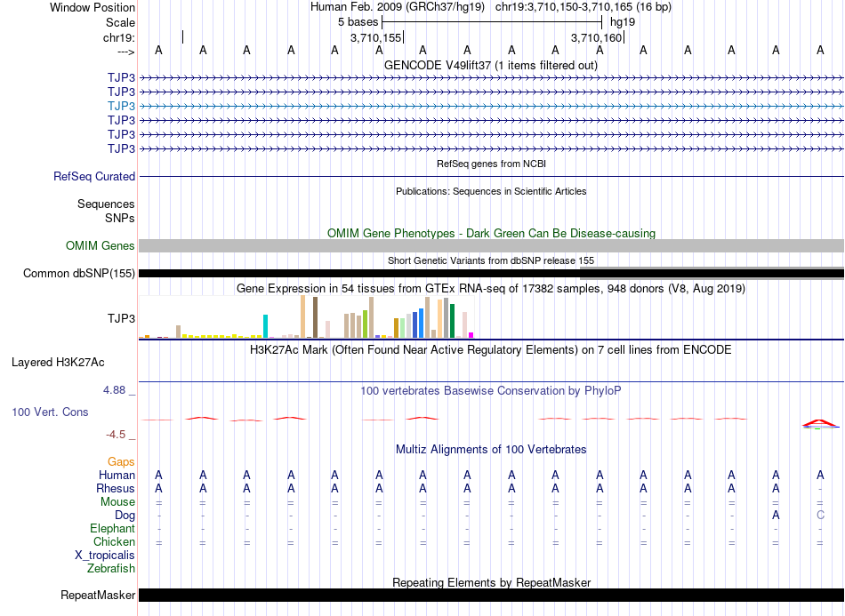Viewport: 845px width, 616px height.
Task: Click the GTEx Gene Expression track title
Action: pyautogui.click(x=490, y=289)
